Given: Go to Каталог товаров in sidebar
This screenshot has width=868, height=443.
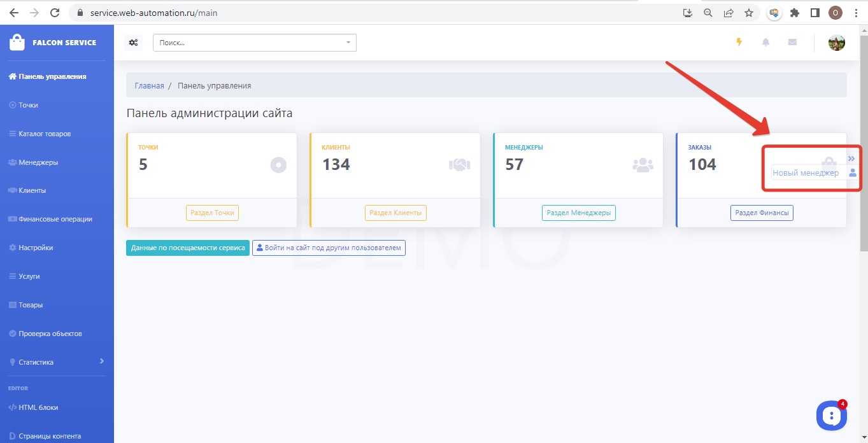Looking at the screenshot, I should pos(45,134).
